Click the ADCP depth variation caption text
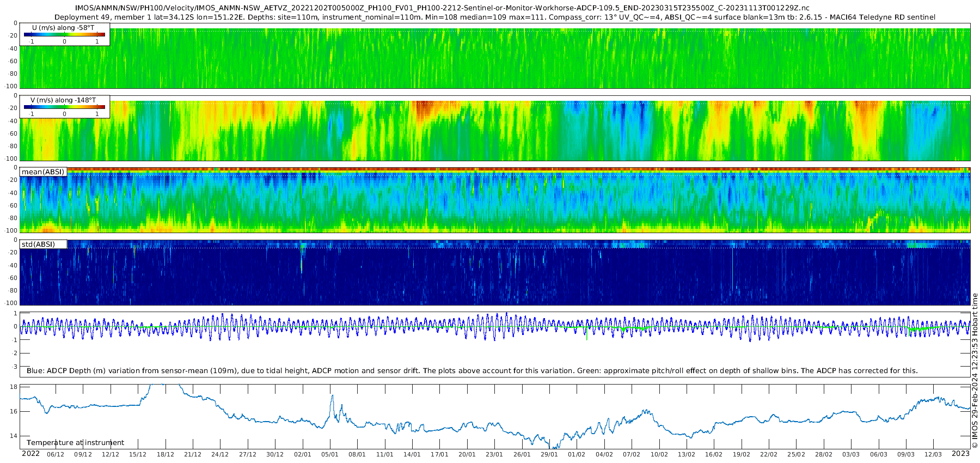The height and width of the screenshot is (463, 980). pyautogui.click(x=471, y=371)
